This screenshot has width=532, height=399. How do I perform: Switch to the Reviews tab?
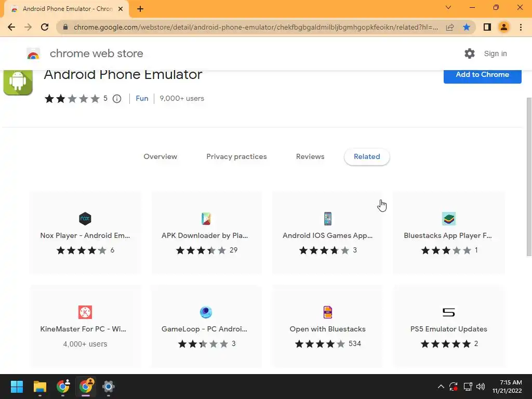(310, 157)
